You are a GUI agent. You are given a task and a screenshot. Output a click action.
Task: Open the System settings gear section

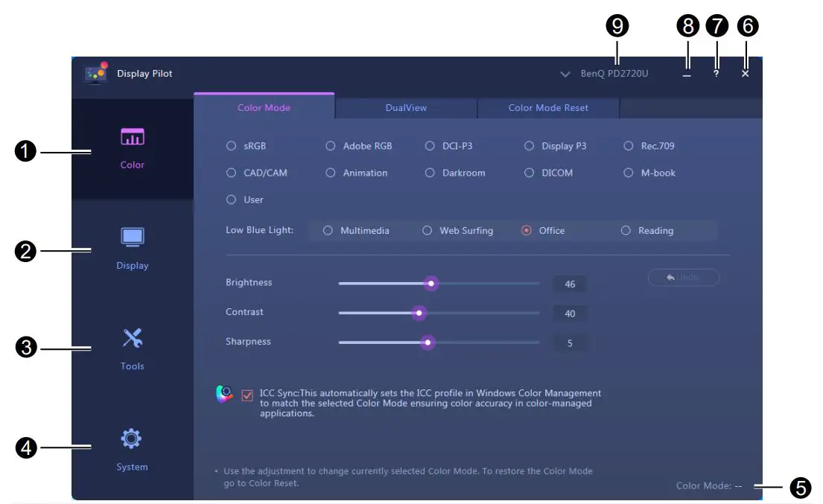(x=133, y=450)
